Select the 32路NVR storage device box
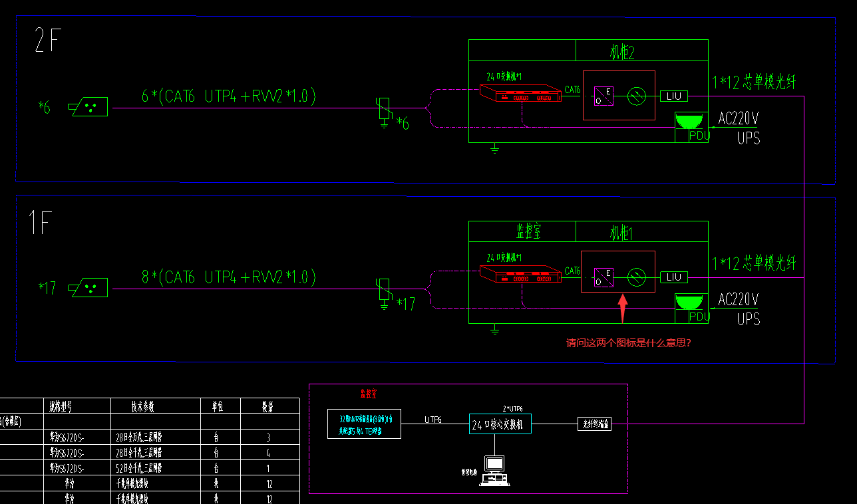The width and height of the screenshot is (857, 504). (364, 424)
